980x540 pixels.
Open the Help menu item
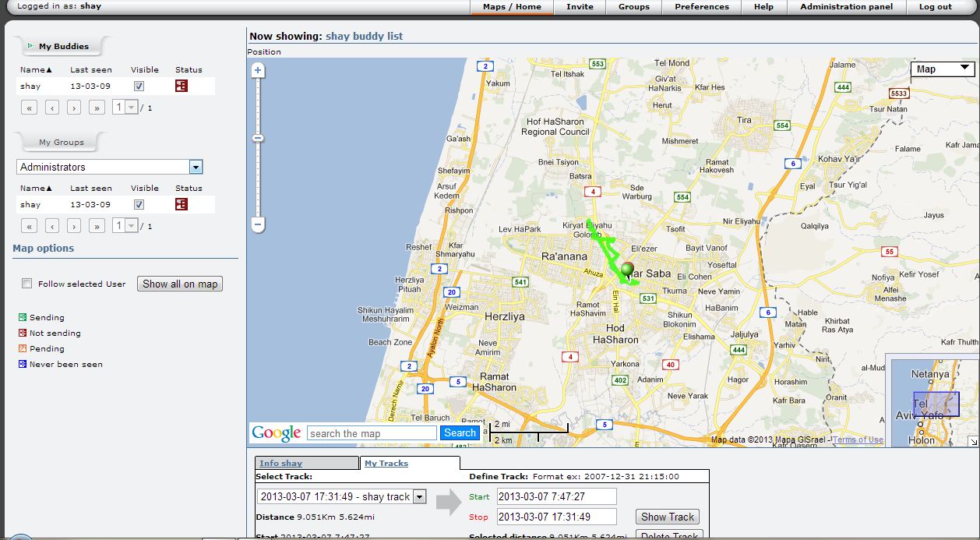763,7
